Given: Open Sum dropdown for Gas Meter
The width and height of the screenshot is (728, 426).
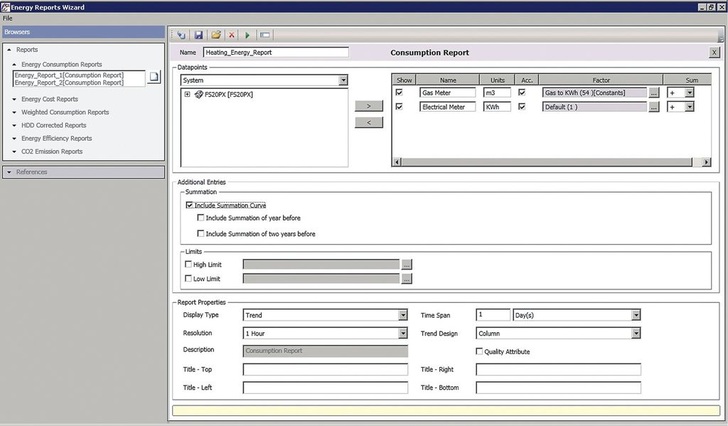Looking at the screenshot, I should 689,93.
